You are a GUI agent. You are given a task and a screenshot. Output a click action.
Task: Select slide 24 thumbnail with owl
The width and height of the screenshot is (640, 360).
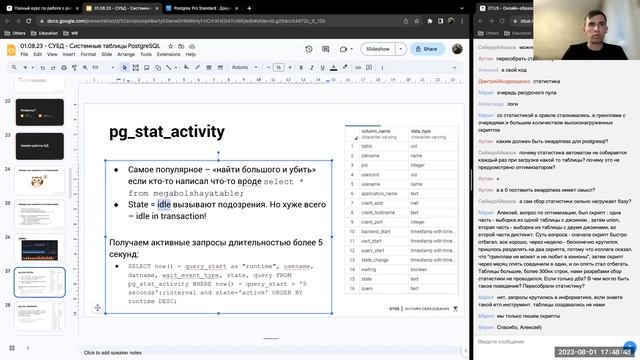tap(40, 180)
